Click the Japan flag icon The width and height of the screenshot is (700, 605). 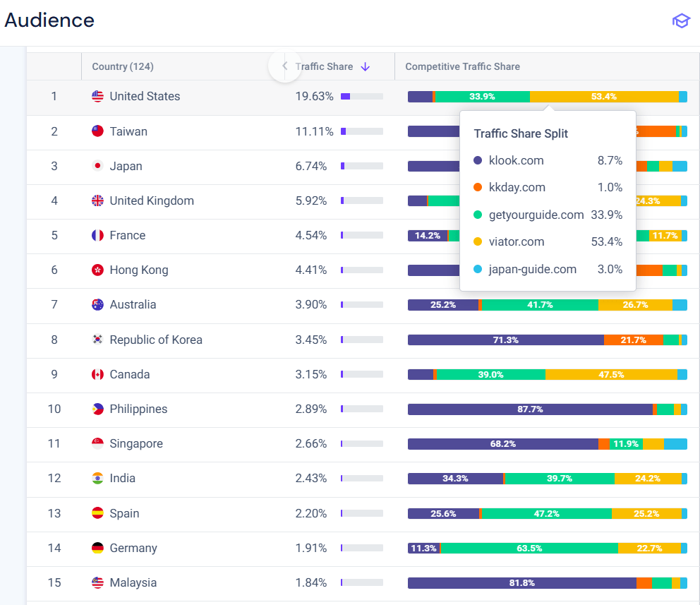pos(97,166)
